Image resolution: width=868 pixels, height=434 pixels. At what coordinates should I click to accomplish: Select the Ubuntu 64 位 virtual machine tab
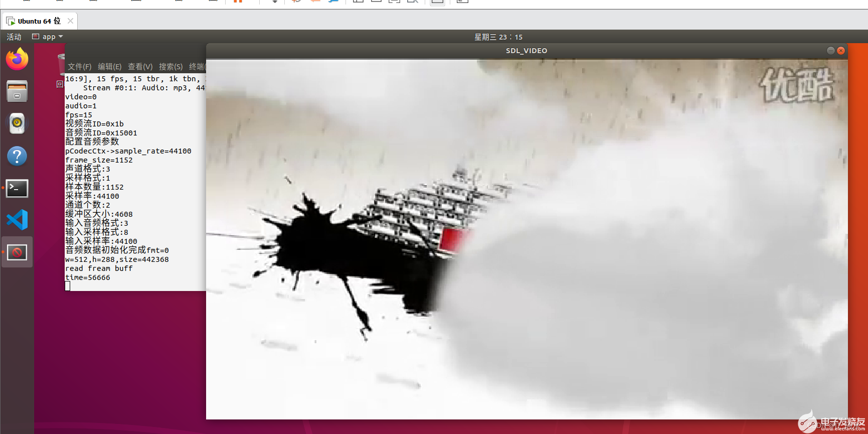[x=39, y=21]
